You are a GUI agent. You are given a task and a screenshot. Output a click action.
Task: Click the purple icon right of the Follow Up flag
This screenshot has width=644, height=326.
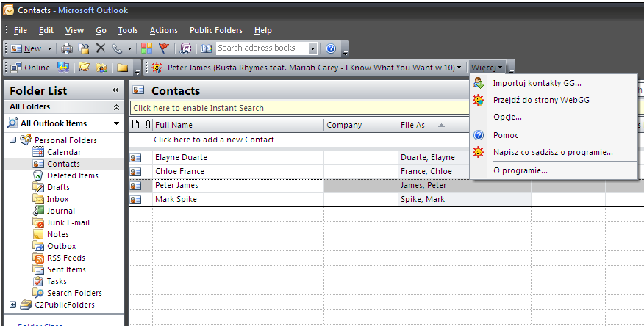click(186, 48)
